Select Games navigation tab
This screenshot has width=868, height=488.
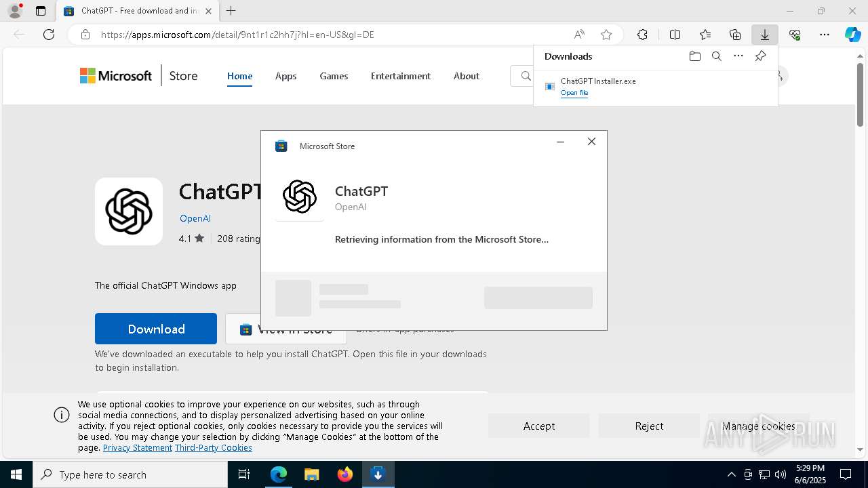(334, 76)
